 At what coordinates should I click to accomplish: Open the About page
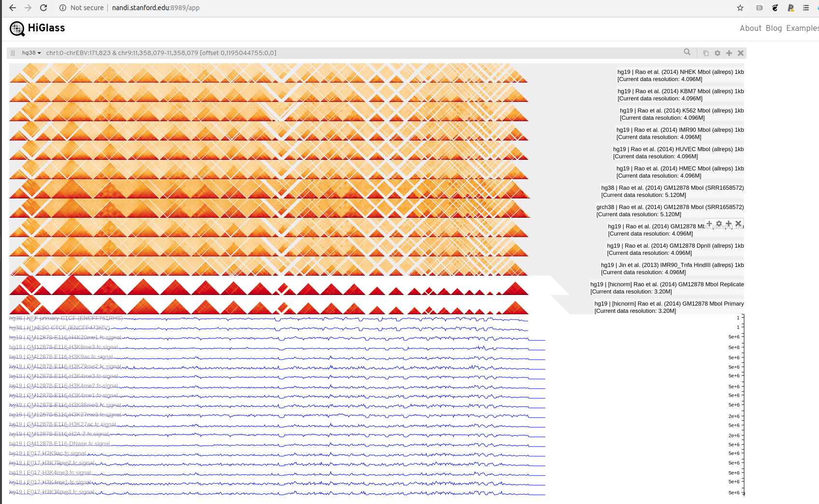point(750,28)
